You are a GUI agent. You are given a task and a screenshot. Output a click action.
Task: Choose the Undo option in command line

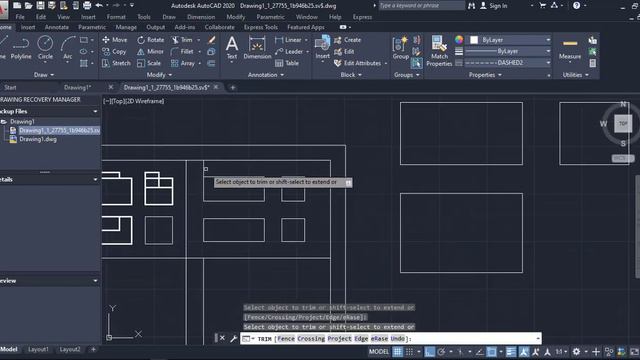click(x=398, y=338)
